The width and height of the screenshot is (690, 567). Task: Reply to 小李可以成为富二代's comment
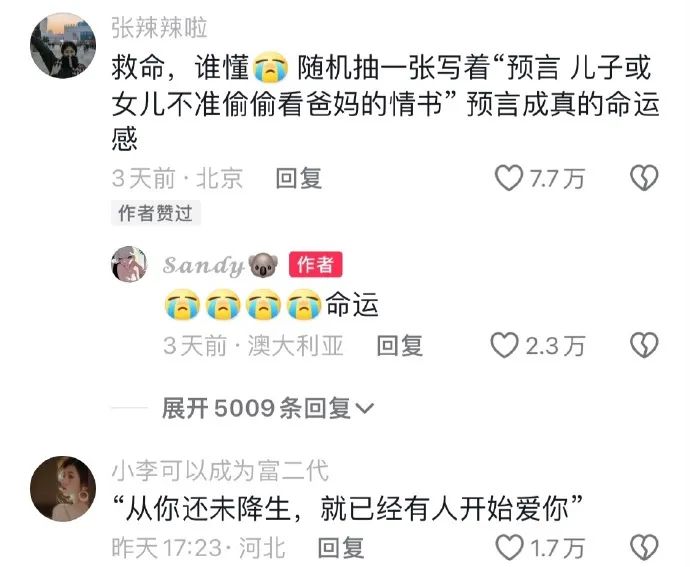click(x=341, y=548)
